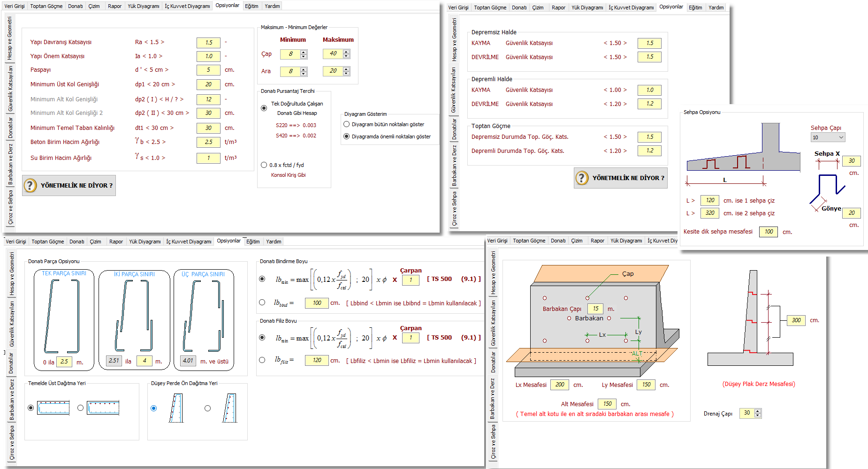
Task: Edit the lbfiliz 120 cm length field
Action: point(317,360)
